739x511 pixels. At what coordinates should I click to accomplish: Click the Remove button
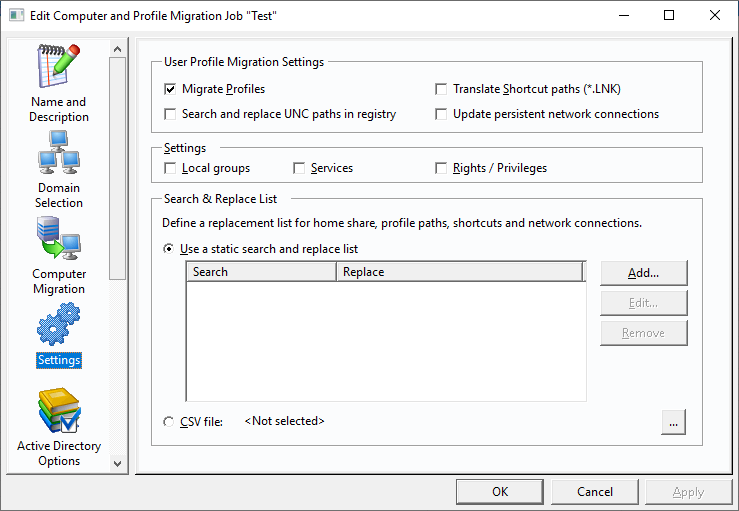(x=644, y=333)
